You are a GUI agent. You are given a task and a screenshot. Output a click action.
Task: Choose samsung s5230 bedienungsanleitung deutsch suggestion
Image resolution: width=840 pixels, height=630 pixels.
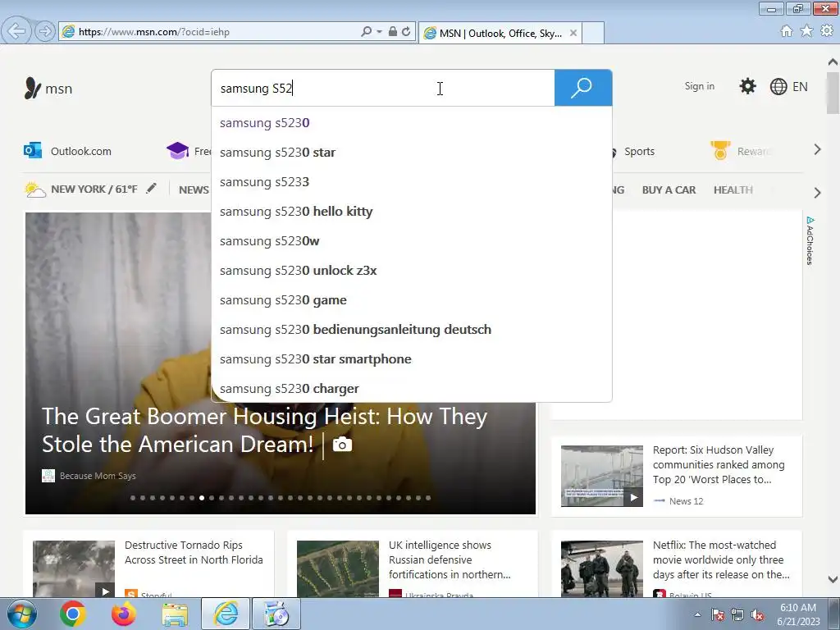pyautogui.click(x=412, y=330)
